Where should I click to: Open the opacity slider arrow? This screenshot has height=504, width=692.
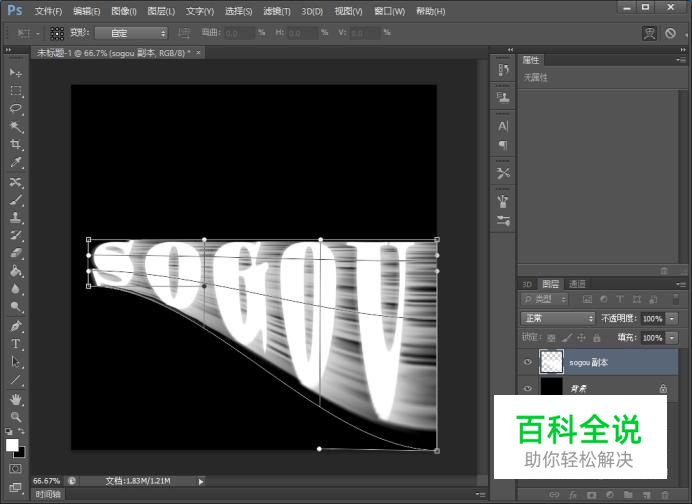pyautogui.click(x=672, y=318)
